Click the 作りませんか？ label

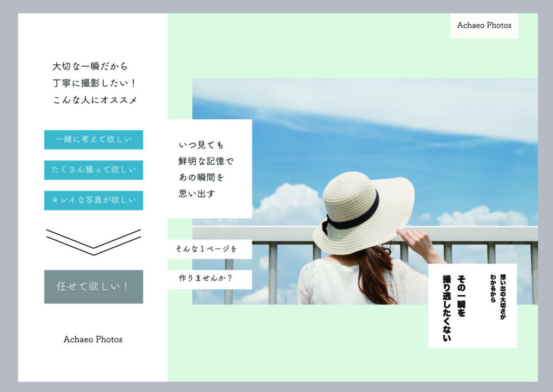point(209,279)
